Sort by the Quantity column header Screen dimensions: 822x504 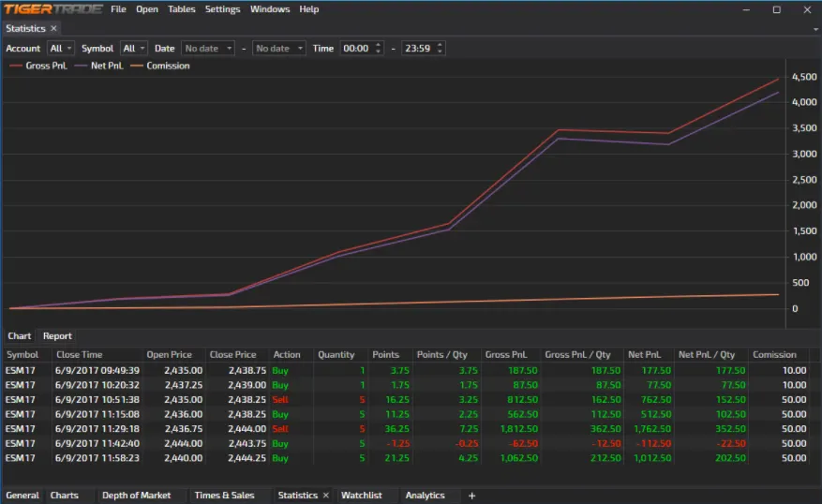[x=341, y=355]
